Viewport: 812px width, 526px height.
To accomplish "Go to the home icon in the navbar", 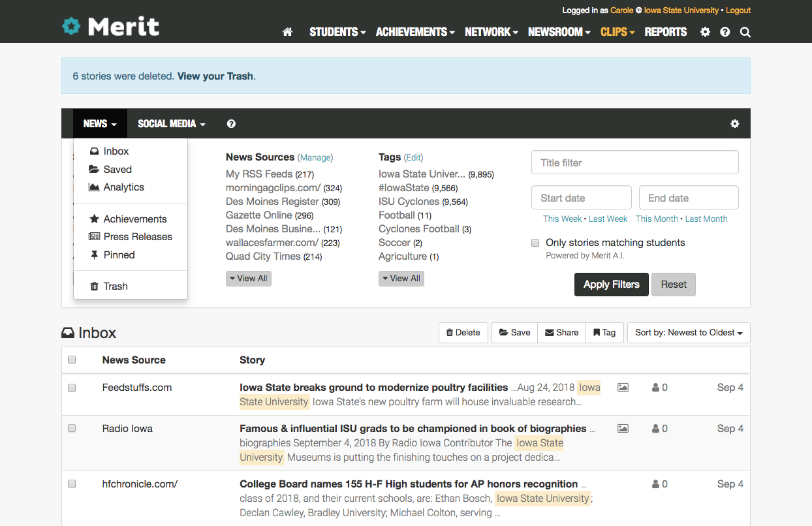I will tap(287, 32).
